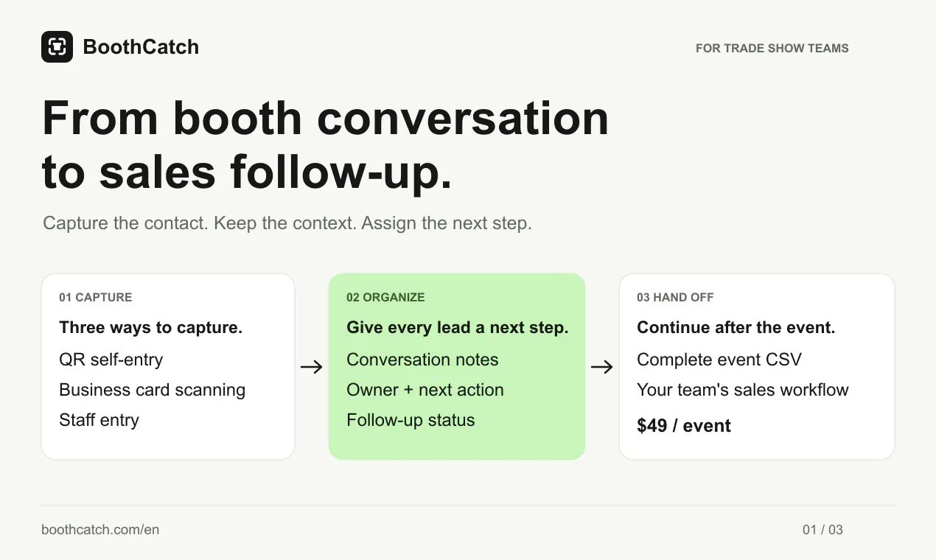Viewport: 936px width, 560px height.
Task: Click the arrow between Organize and Hand Off
Action: (x=602, y=367)
